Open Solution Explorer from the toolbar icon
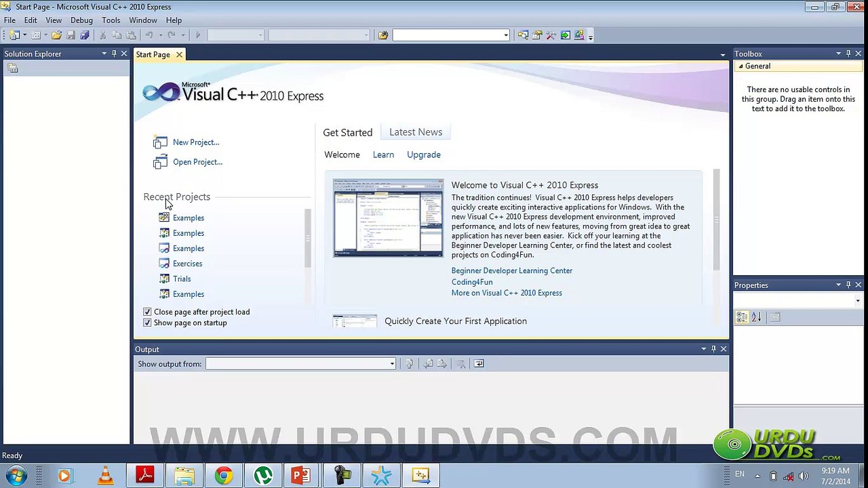This screenshot has width=868, height=488. tap(523, 35)
